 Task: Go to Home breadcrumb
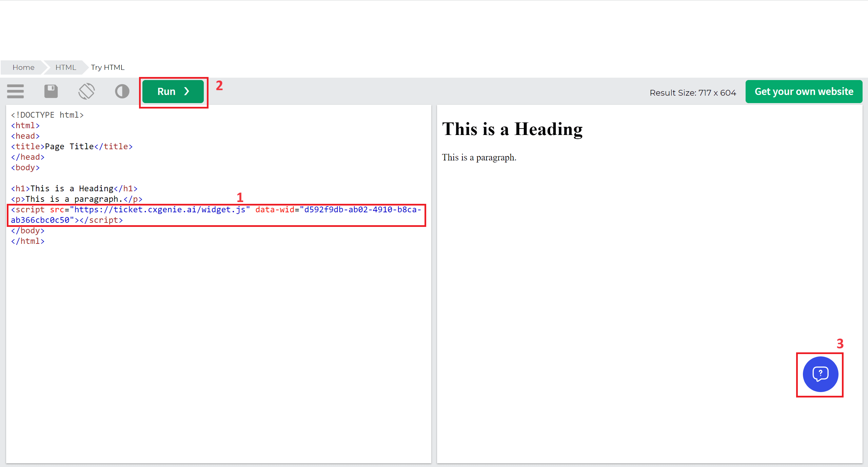[23, 67]
